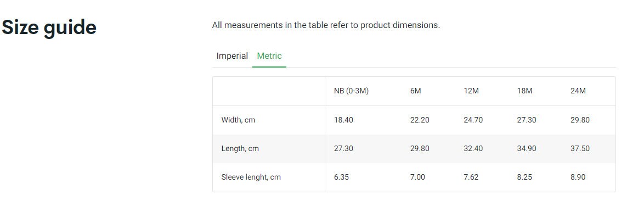Click the product dimensions description text

(x=326, y=25)
